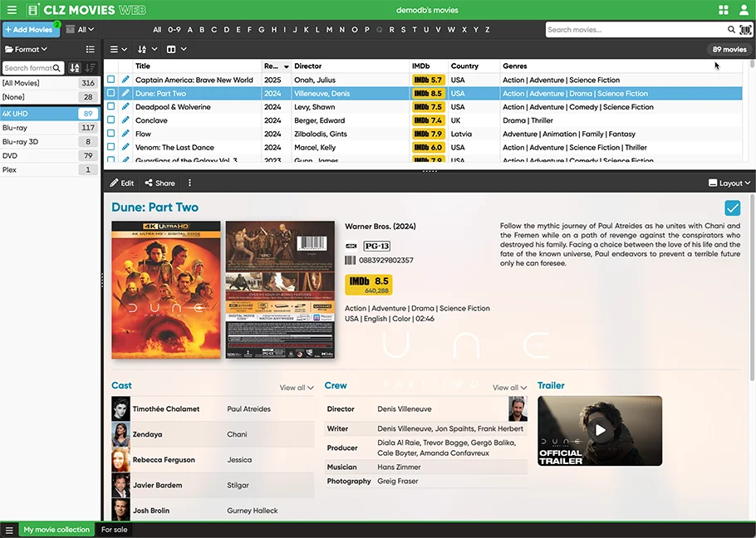
Task: Click IMDb 5.7 badge for Captain America
Action: [428, 80]
